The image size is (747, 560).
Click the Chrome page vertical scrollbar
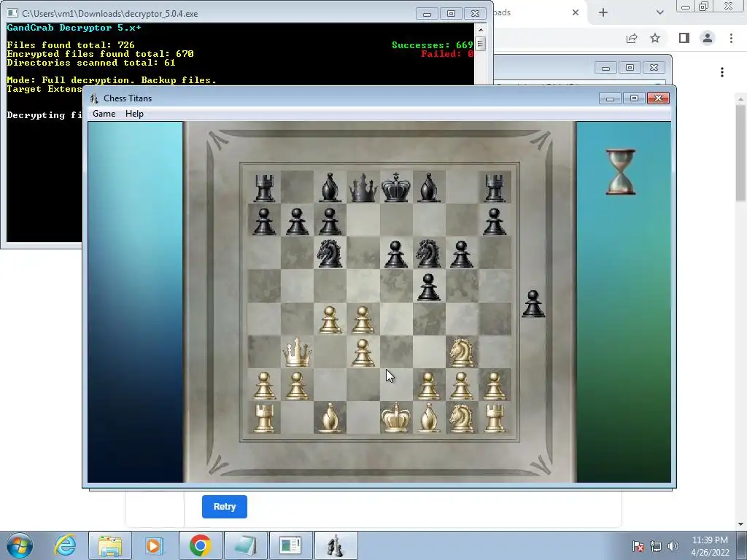click(x=740, y=152)
